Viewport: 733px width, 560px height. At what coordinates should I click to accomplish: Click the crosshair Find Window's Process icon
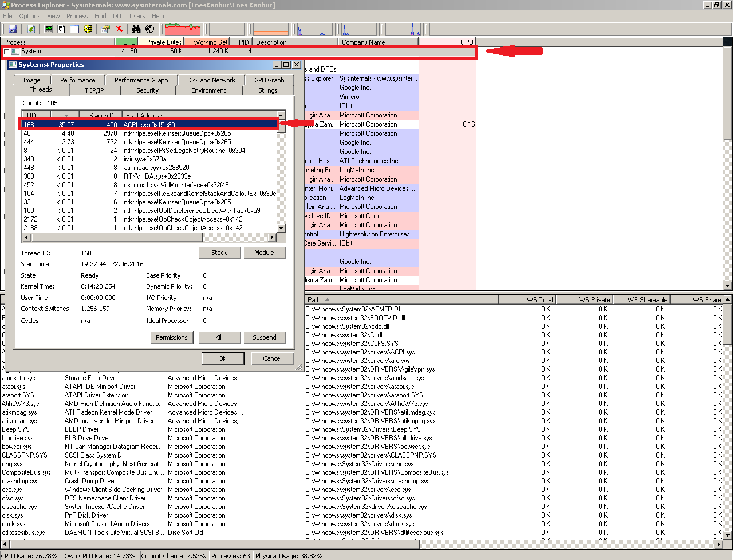click(x=149, y=29)
